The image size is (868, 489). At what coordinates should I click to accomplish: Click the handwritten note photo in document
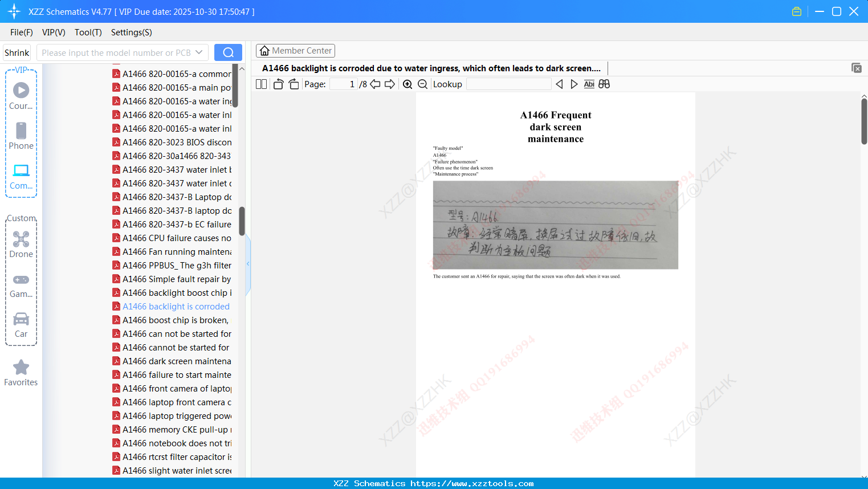pyautogui.click(x=556, y=225)
